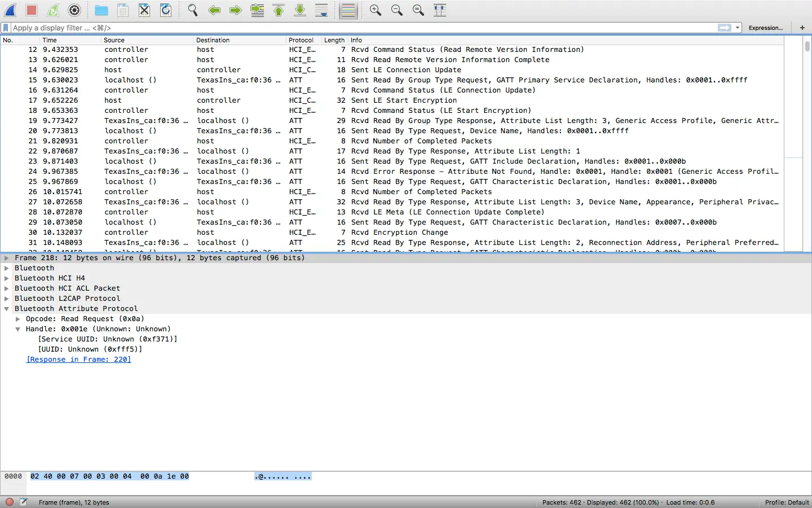Toggle auto-scroll during live capture
Image resolution: width=812 pixels, height=508 pixels.
[x=321, y=10]
